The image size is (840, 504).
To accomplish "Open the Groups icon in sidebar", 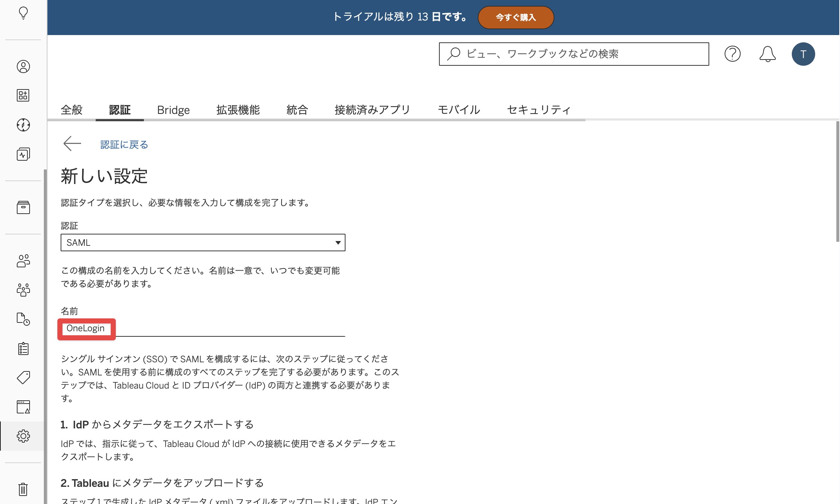I will (x=23, y=290).
